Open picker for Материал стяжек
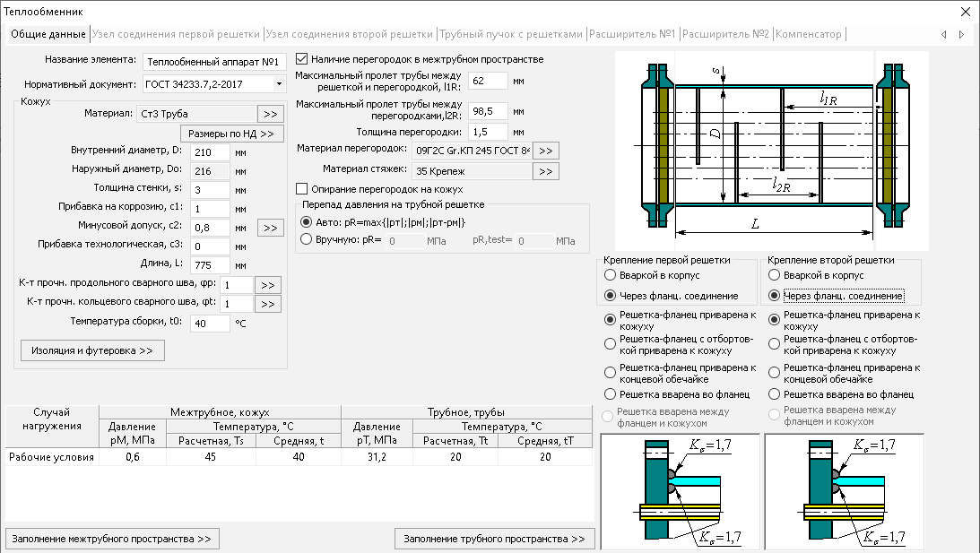The height and width of the screenshot is (553, 980). (546, 171)
